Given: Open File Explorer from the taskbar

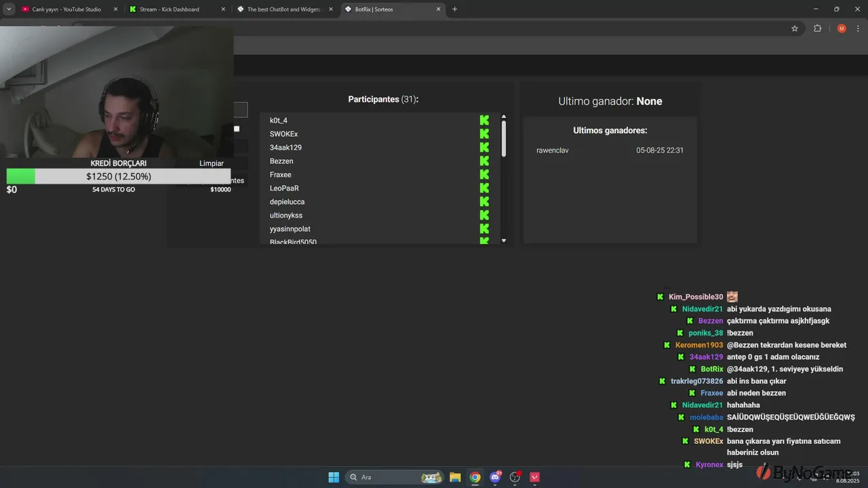Looking at the screenshot, I should (x=455, y=477).
